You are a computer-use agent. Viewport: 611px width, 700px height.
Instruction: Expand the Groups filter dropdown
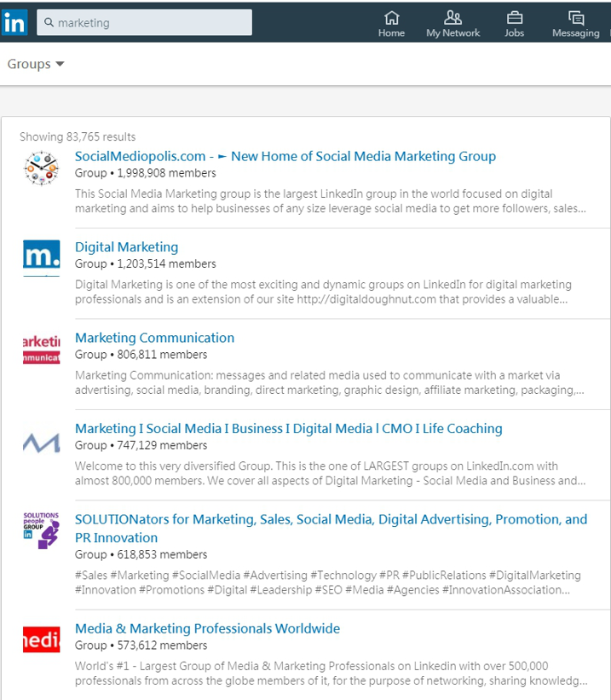(x=36, y=64)
